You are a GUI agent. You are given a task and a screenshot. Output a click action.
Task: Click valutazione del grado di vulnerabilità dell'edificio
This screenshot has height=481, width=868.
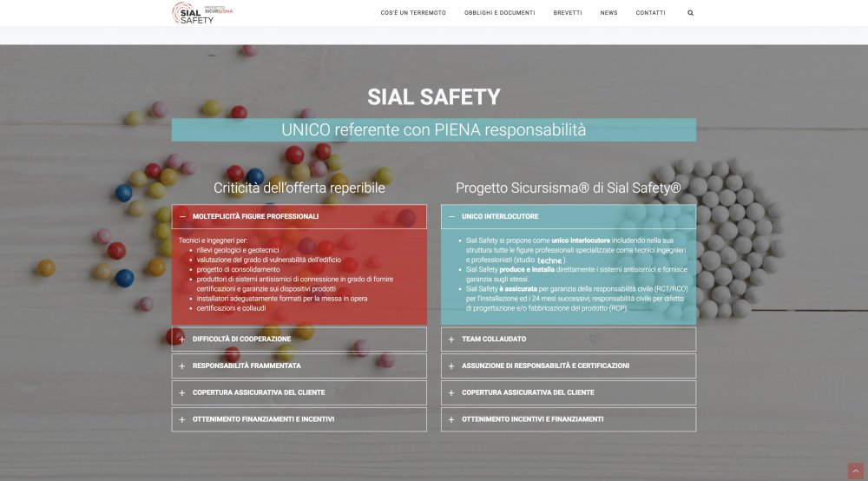tap(268, 260)
